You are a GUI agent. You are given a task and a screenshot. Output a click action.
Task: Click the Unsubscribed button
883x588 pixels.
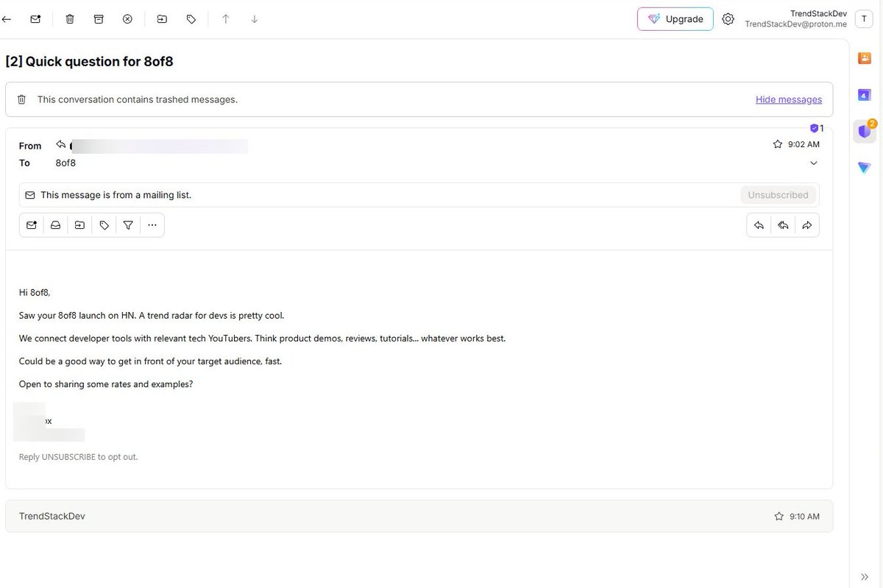(x=778, y=195)
